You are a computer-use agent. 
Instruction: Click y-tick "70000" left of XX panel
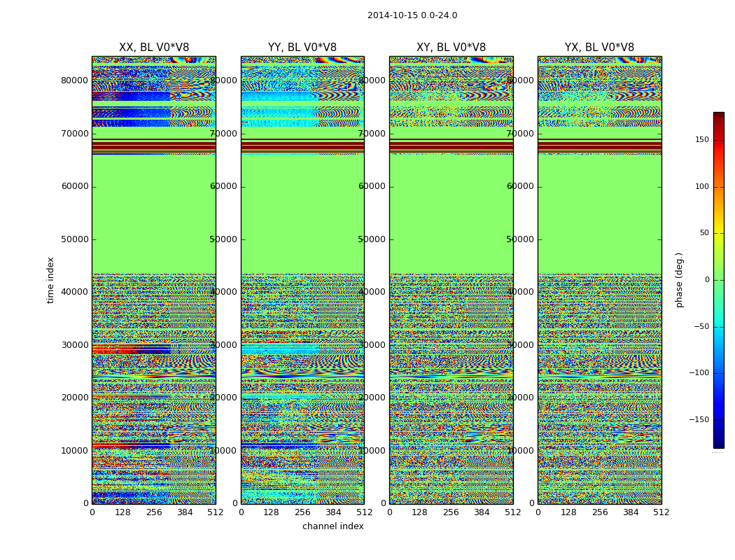74,134
